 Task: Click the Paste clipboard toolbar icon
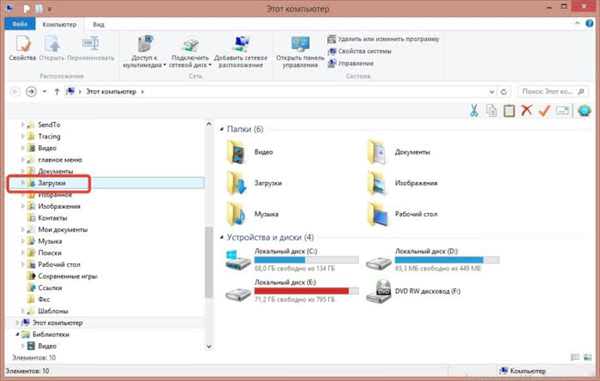click(509, 111)
